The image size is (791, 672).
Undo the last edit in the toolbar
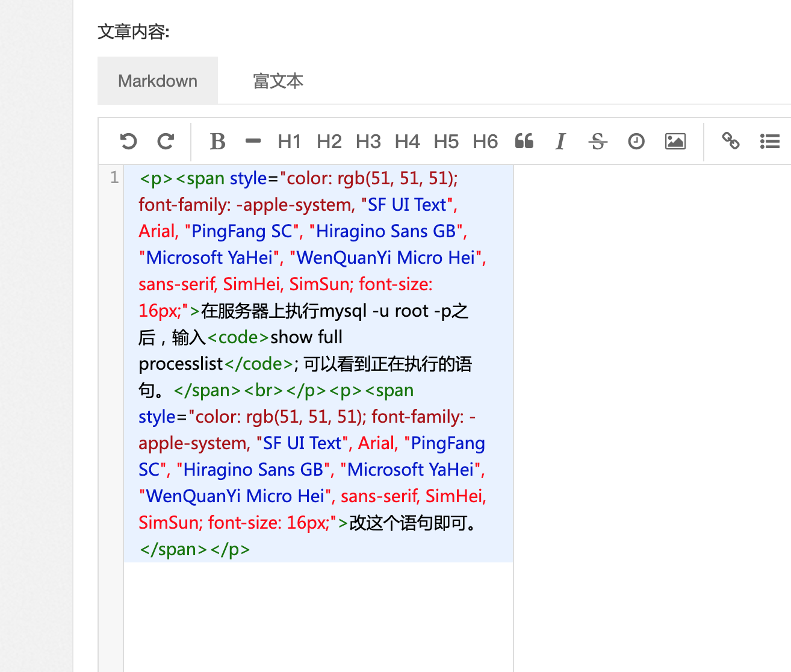coord(128,142)
